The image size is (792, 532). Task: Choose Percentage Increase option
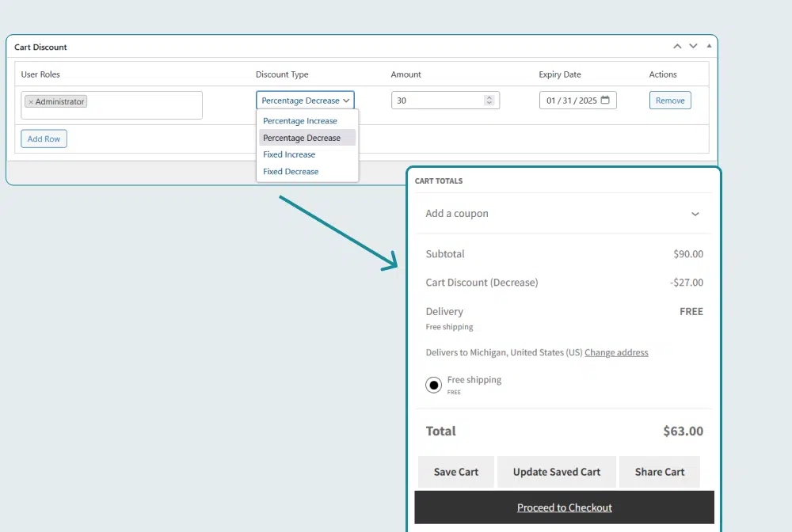tap(300, 121)
